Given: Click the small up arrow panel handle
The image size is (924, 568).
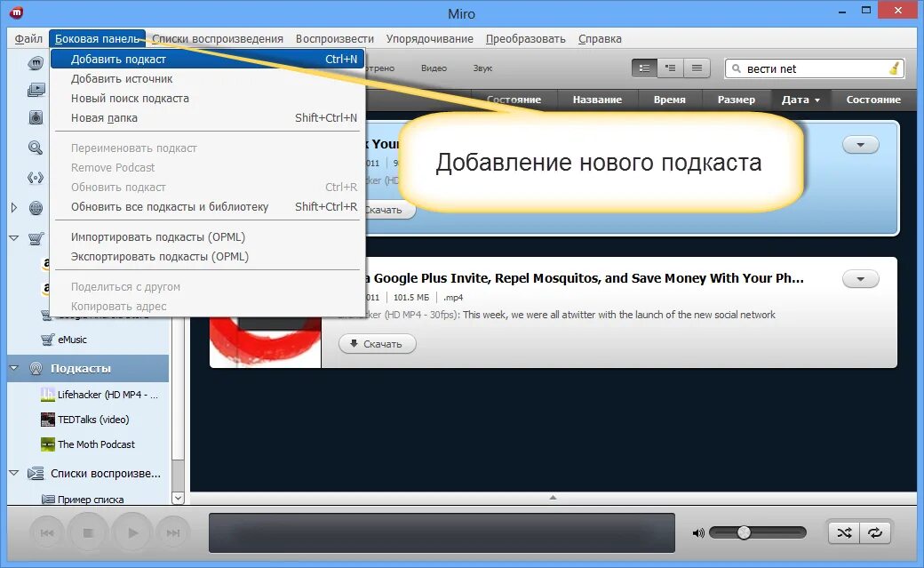Looking at the screenshot, I should pos(553,498).
